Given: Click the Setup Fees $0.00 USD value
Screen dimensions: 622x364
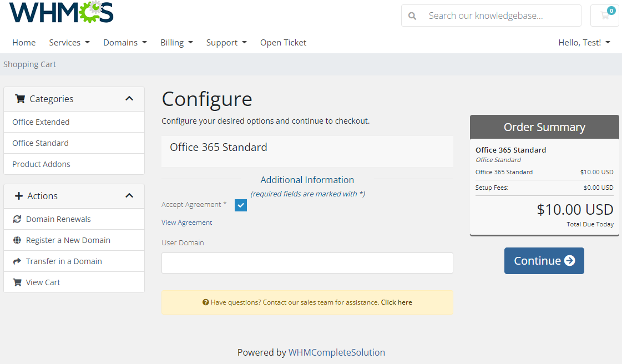Looking at the screenshot, I should click(x=598, y=188).
